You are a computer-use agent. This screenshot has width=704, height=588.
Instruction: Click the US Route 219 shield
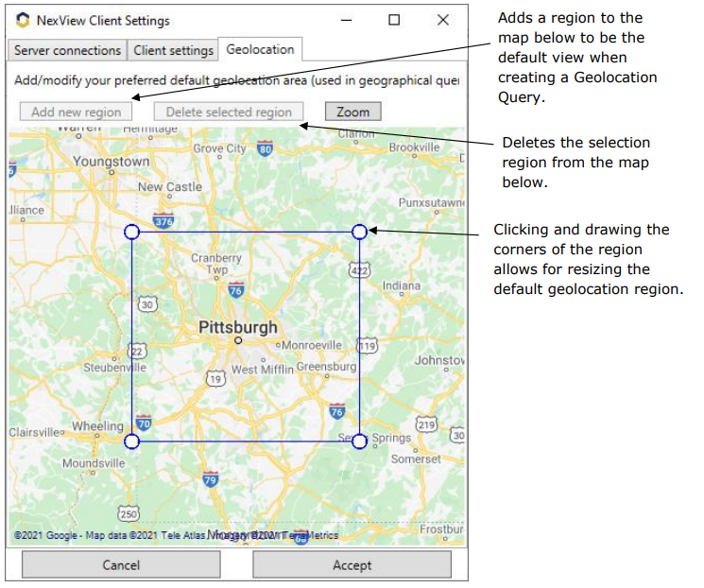[426, 424]
